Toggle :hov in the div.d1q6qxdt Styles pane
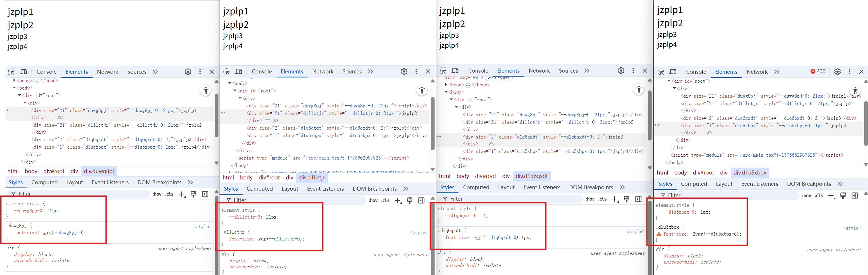 [590, 199]
